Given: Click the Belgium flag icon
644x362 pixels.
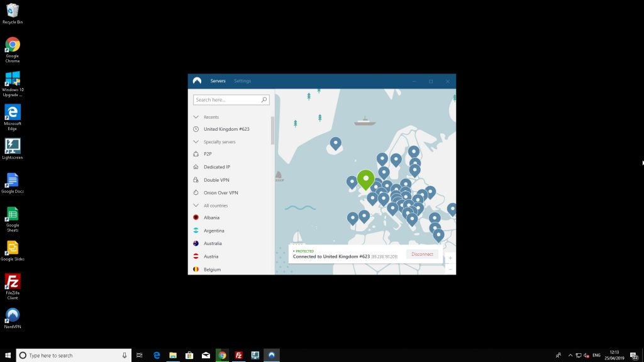Looking at the screenshot, I should click(196, 269).
